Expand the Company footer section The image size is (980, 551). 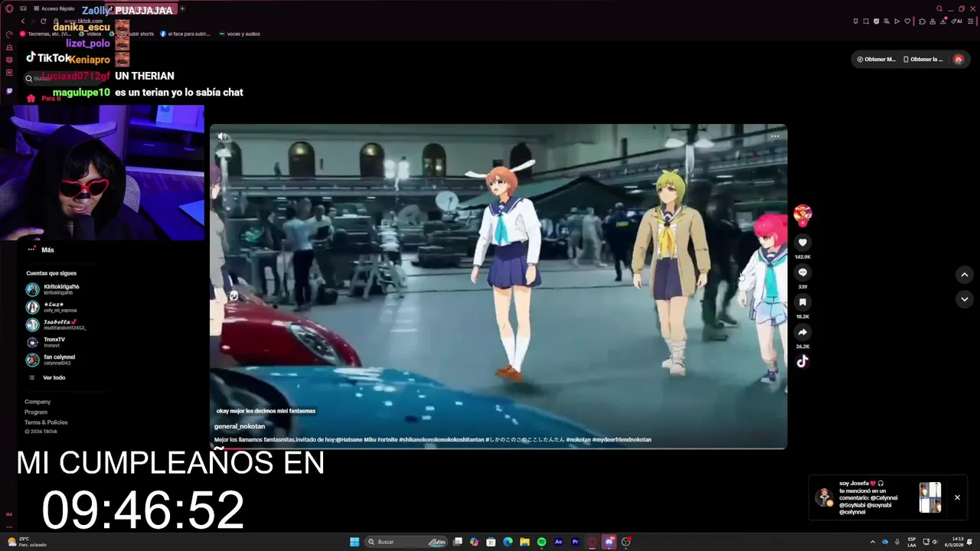pyautogui.click(x=38, y=402)
